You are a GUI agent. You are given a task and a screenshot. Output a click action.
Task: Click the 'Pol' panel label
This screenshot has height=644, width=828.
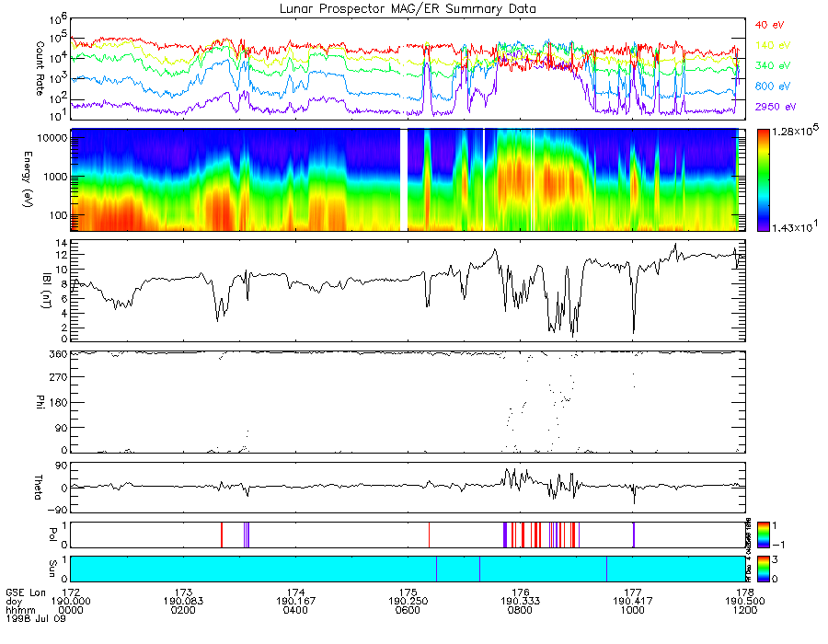[52, 535]
